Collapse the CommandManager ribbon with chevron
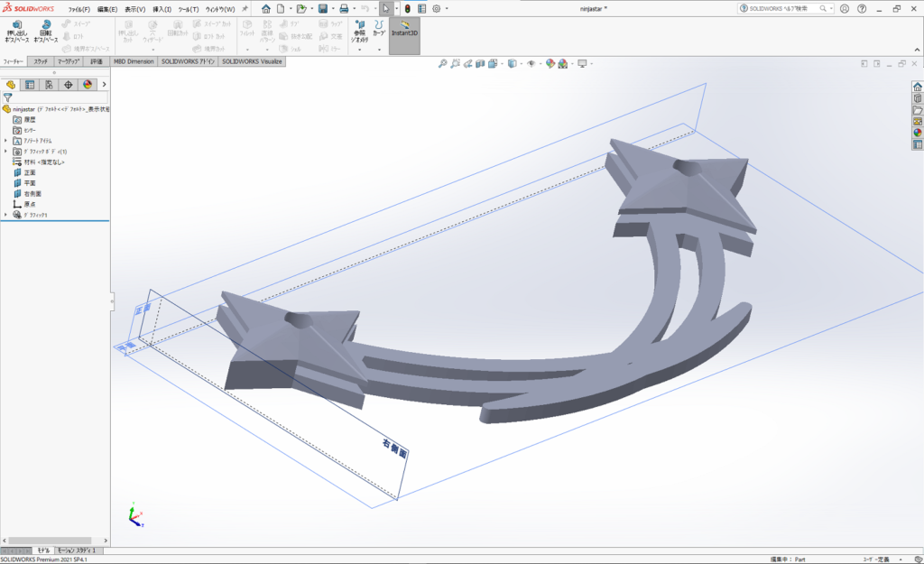This screenshot has width=924, height=564. (x=917, y=51)
